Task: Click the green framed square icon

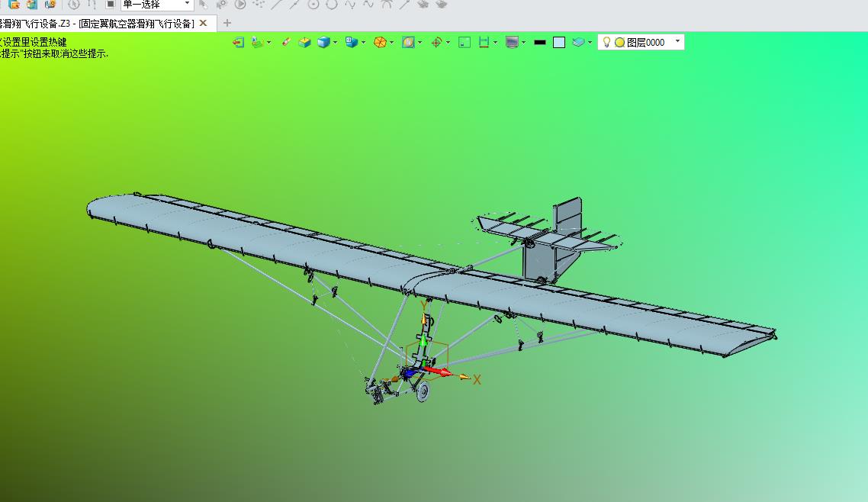Action: [x=465, y=43]
